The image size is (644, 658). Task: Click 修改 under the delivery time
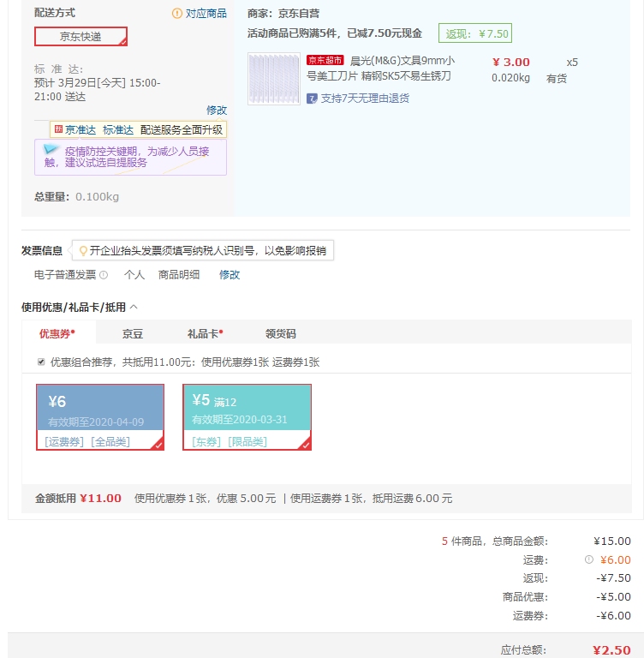[217, 110]
